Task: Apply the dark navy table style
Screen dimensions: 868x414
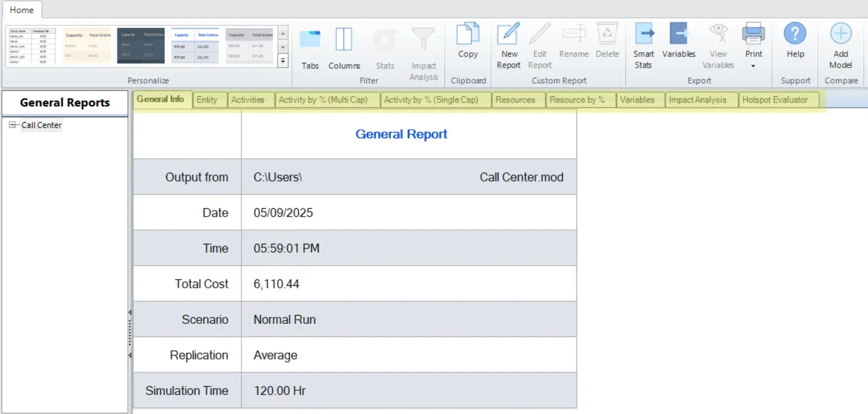Action: [141, 46]
